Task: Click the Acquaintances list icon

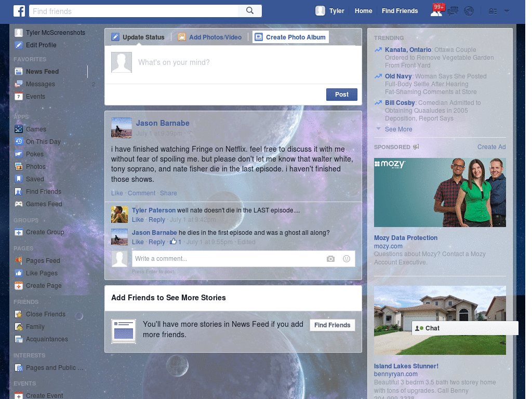Action: [x=19, y=339]
